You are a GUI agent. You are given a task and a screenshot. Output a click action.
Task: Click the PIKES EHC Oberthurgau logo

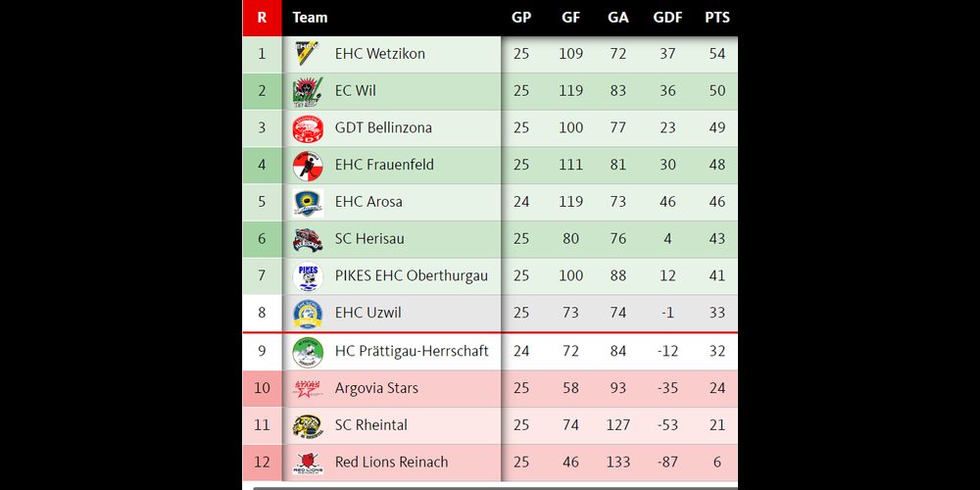pos(308,276)
